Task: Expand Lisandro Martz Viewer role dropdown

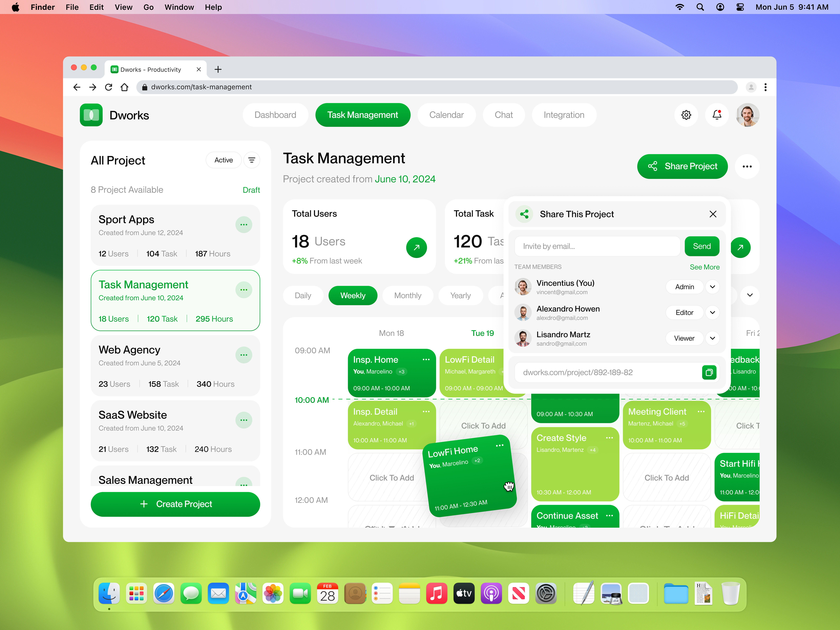Action: click(712, 338)
